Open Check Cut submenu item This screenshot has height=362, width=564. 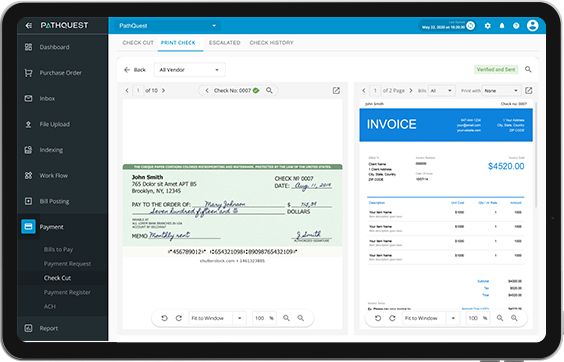58,278
